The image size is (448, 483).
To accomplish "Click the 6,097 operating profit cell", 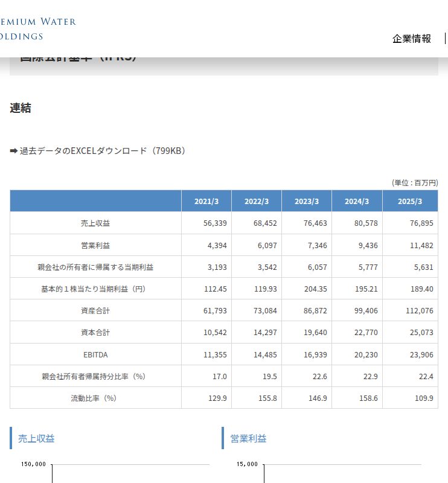I will point(257,245).
